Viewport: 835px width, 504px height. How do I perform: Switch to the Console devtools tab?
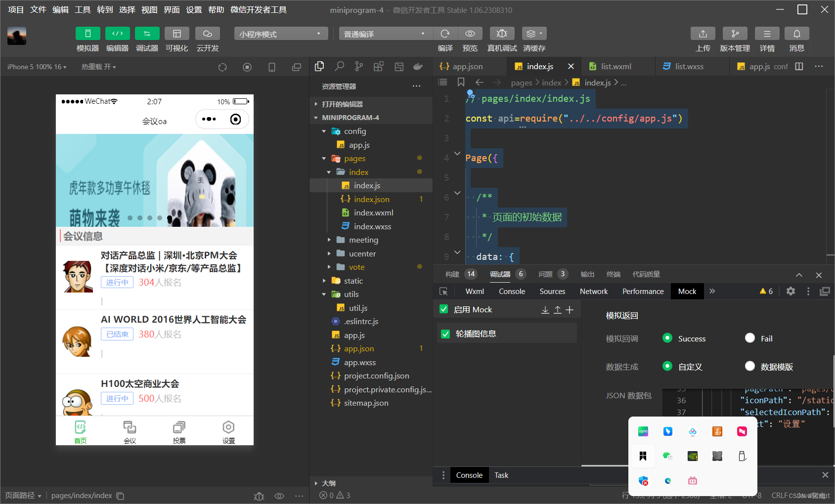[x=512, y=291]
